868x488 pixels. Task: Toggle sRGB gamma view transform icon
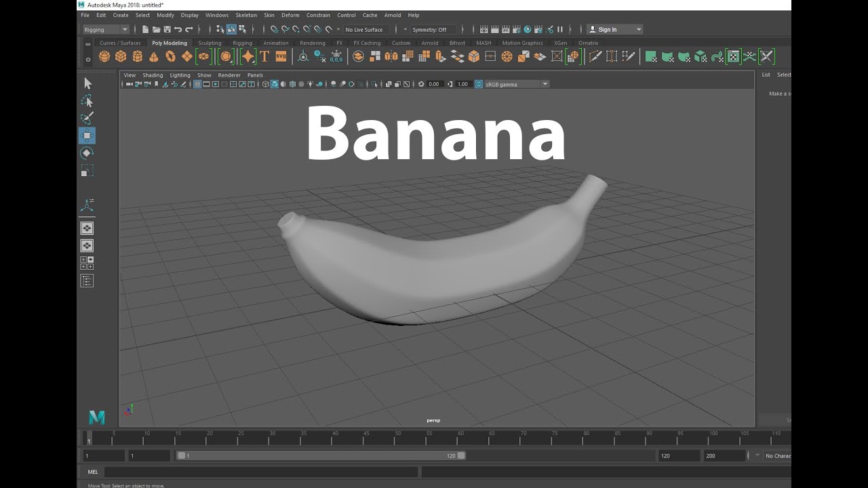tap(479, 84)
